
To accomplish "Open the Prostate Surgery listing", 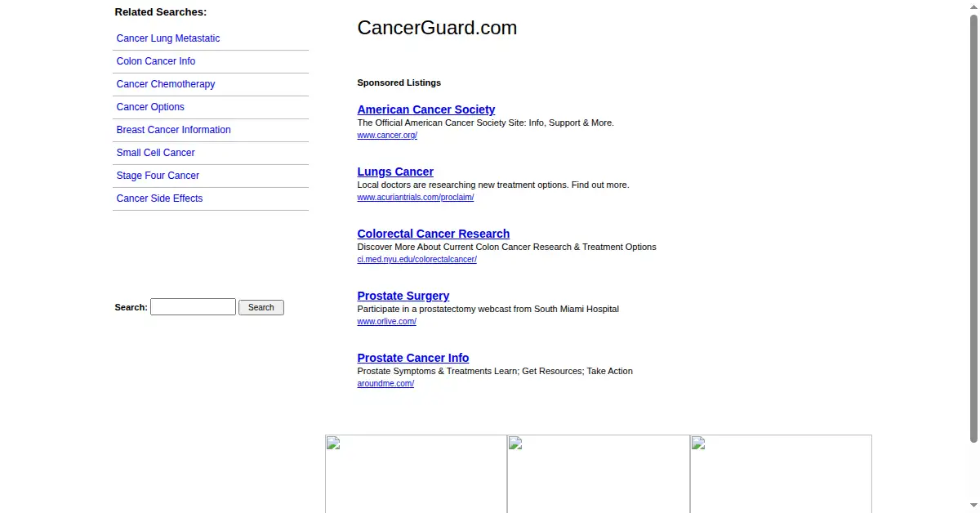I will coord(403,296).
